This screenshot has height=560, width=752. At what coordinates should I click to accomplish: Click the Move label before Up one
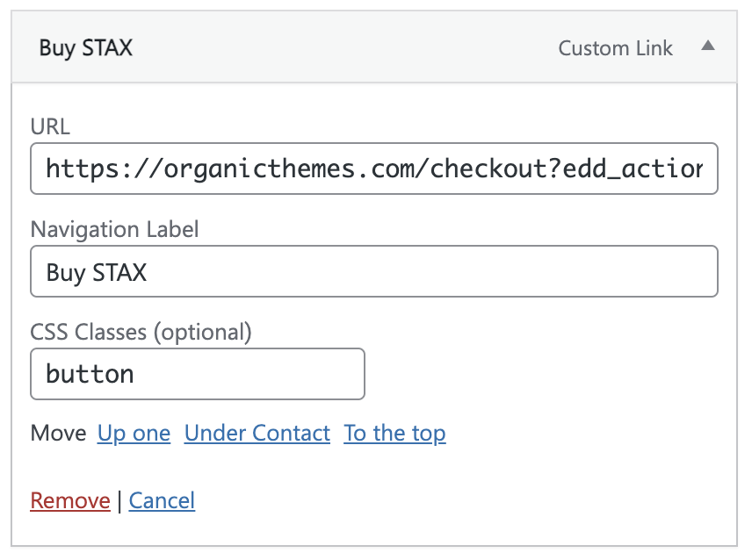[x=58, y=434]
